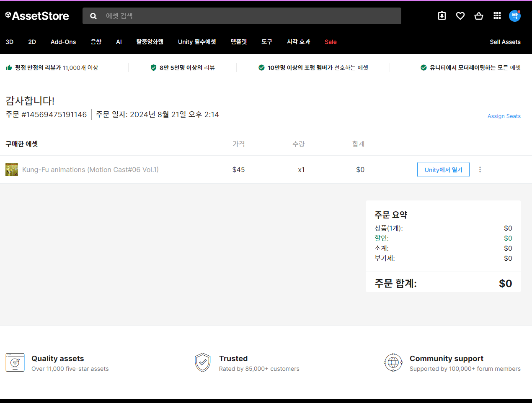Click the Trusted shield icon
Screen dimensions: 532x403
click(203, 362)
